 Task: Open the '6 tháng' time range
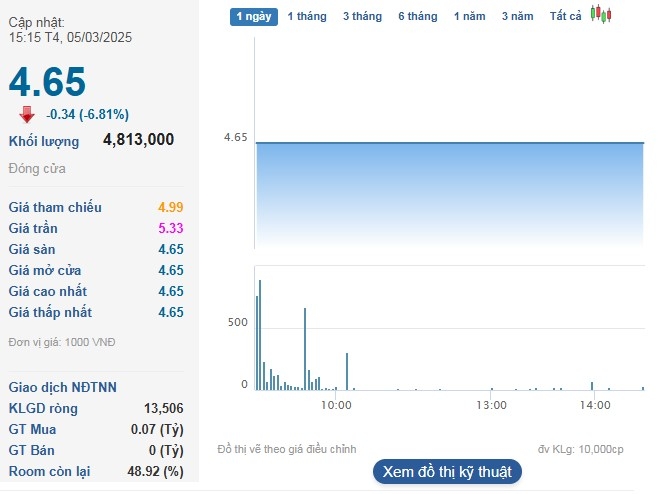[417, 16]
